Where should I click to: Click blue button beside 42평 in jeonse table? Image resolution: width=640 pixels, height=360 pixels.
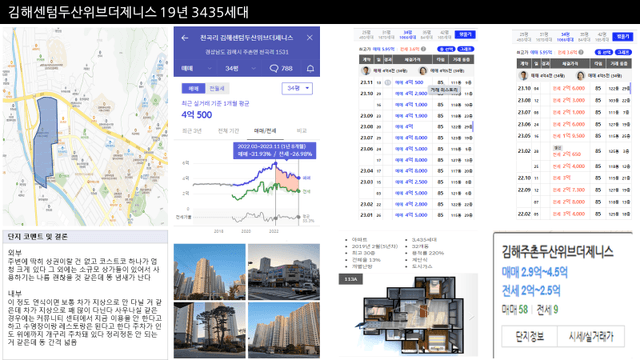[x=623, y=37]
